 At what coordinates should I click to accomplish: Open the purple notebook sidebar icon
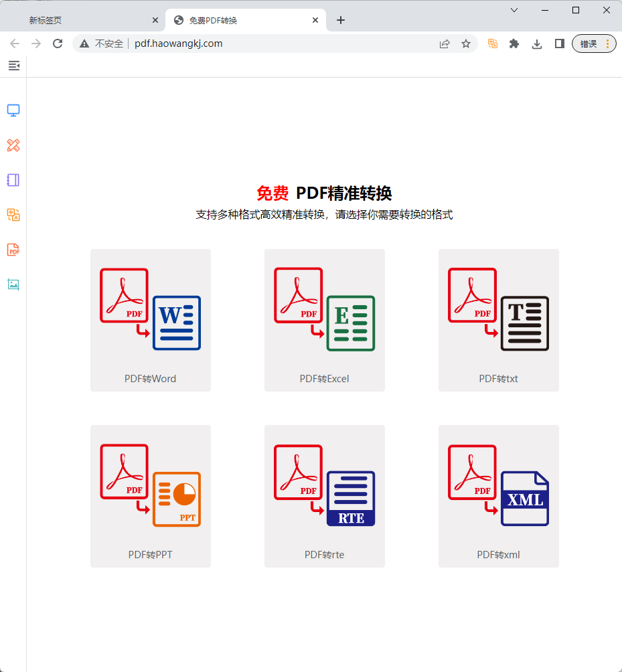tap(13, 180)
